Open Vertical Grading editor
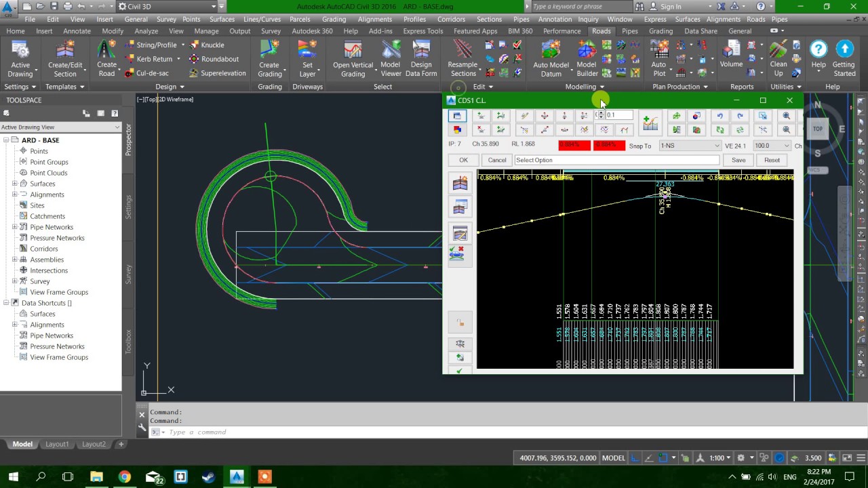This screenshot has height=488, width=868. [x=353, y=60]
